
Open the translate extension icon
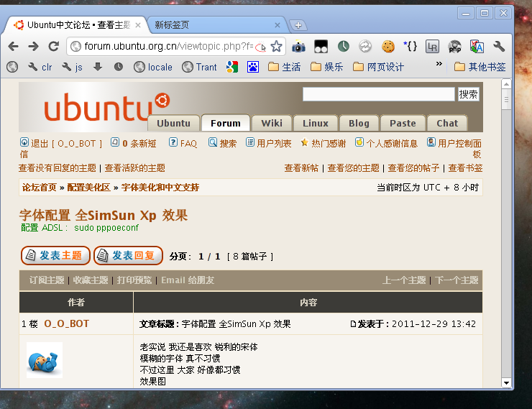(477, 47)
